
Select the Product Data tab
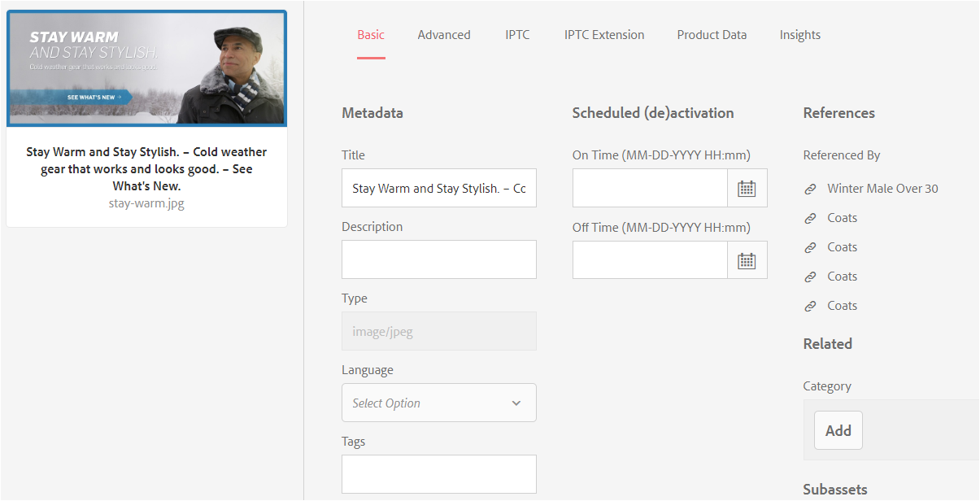(x=712, y=35)
